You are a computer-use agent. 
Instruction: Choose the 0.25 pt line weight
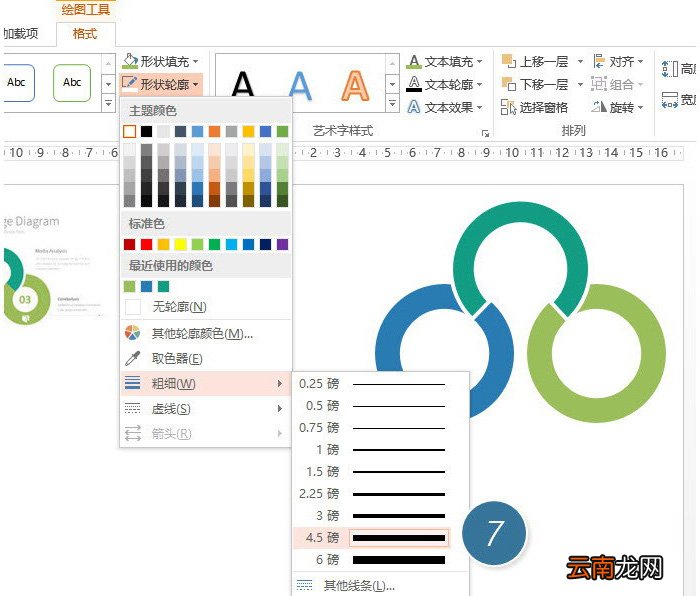[x=372, y=383]
